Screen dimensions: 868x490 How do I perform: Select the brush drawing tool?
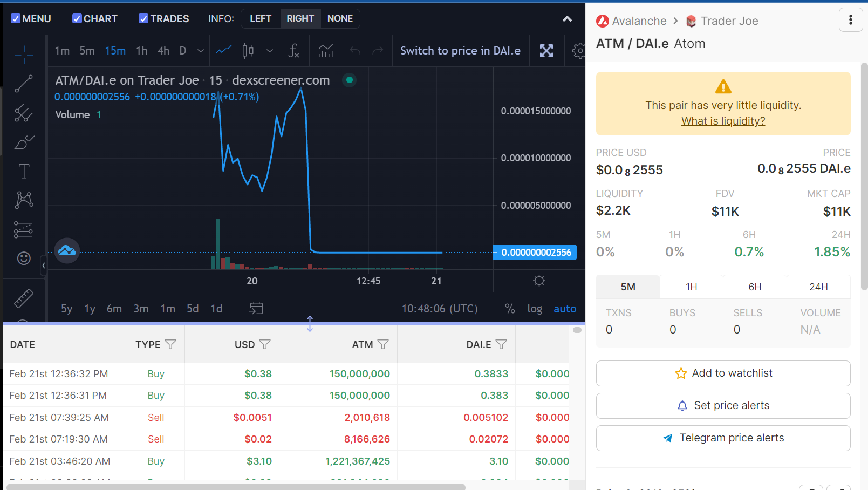pyautogui.click(x=24, y=142)
